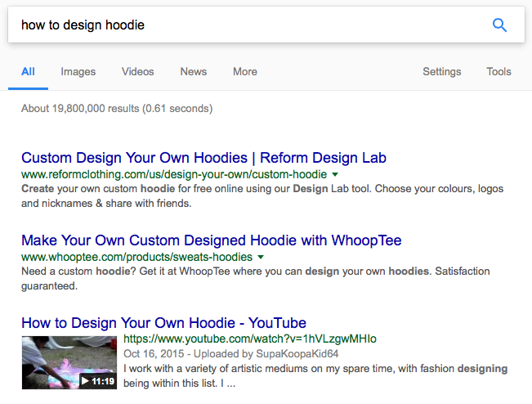Switch to the Videos tab
Image resolution: width=532 pixels, height=404 pixels.
137,72
